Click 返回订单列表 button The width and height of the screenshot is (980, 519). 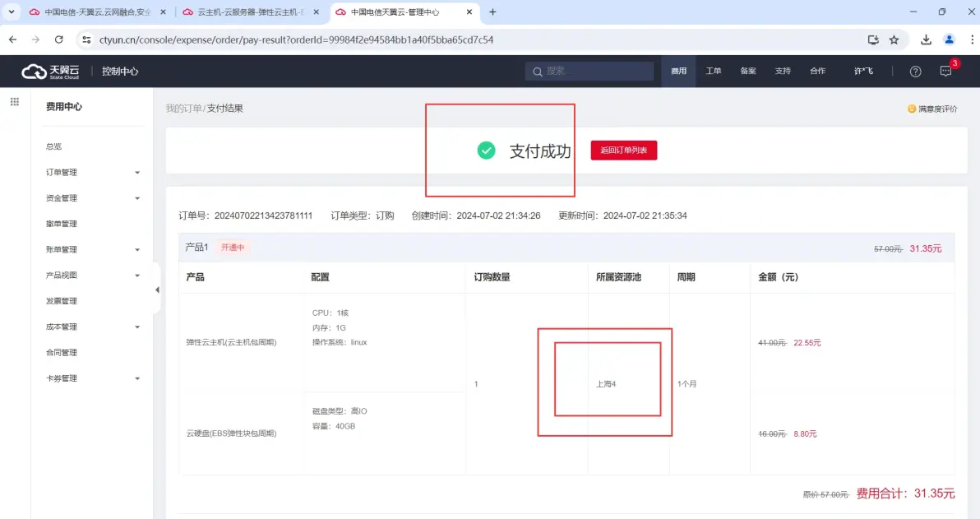pyautogui.click(x=624, y=150)
